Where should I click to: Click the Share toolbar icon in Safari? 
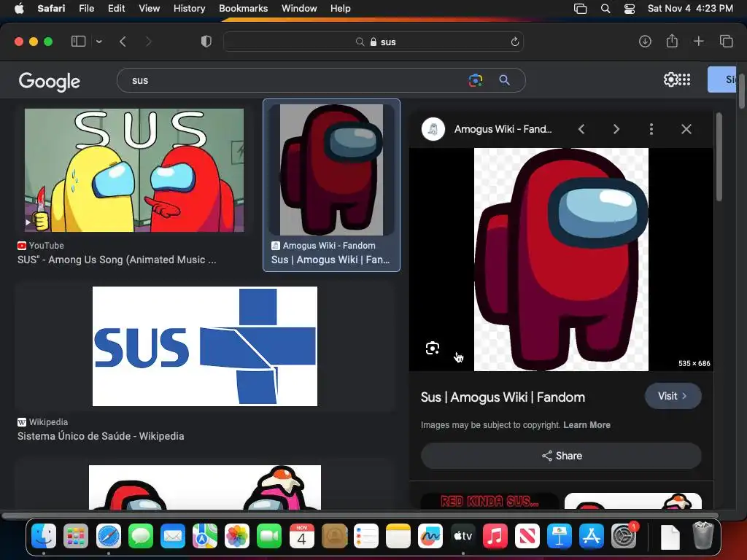point(672,41)
